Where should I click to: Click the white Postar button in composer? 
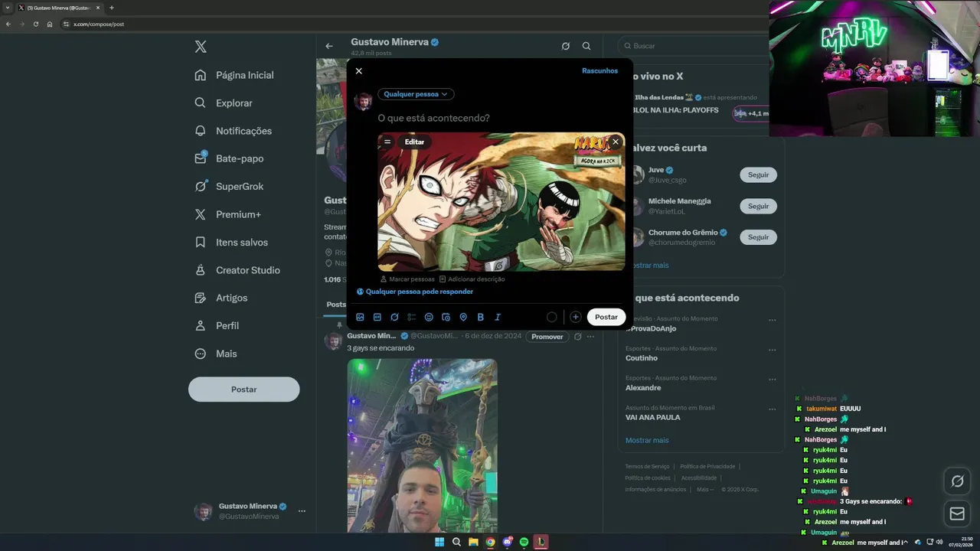pyautogui.click(x=606, y=317)
